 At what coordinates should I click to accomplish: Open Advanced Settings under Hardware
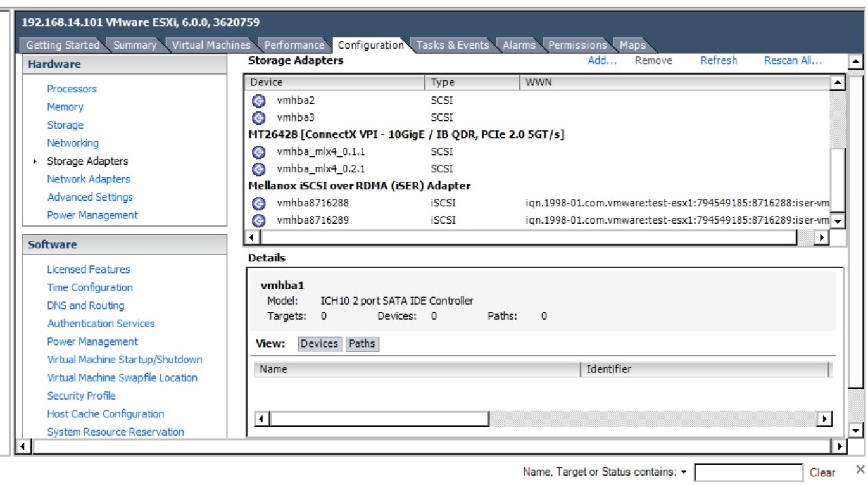(90, 197)
